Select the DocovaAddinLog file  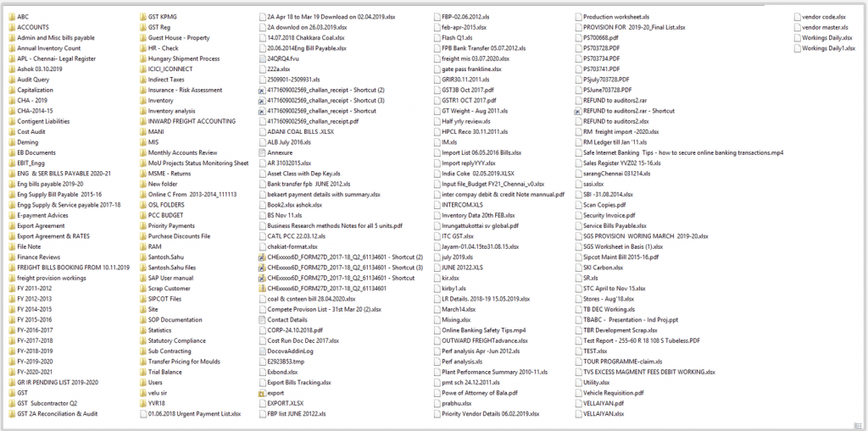click(290, 351)
